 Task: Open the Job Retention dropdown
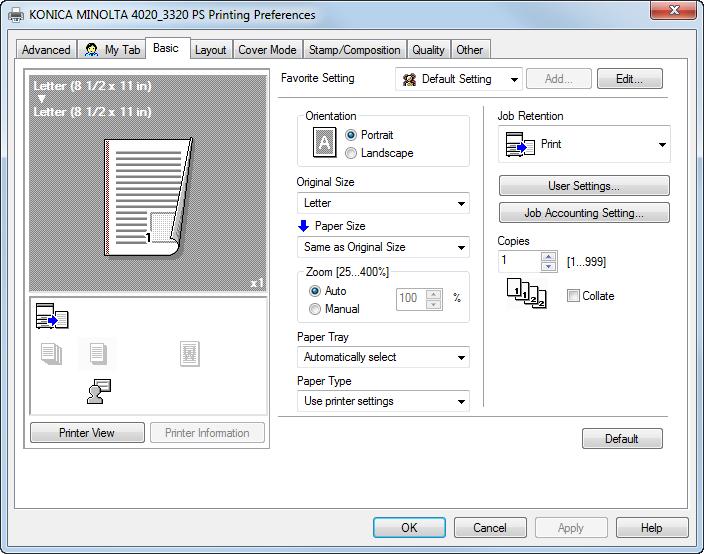click(584, 145)
